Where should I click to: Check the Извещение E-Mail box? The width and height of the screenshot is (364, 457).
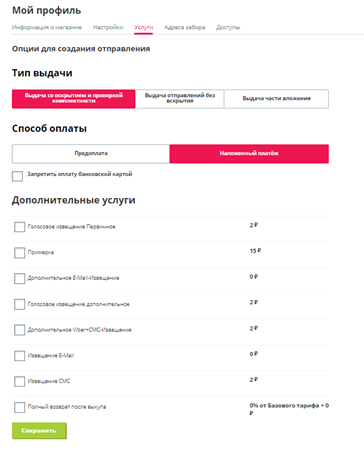(x=19, y=356)
